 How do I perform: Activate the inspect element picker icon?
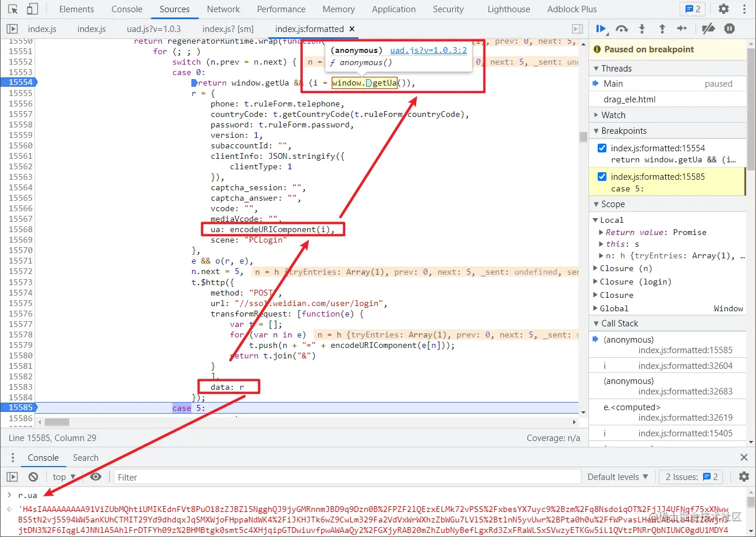tap(13, 9)
